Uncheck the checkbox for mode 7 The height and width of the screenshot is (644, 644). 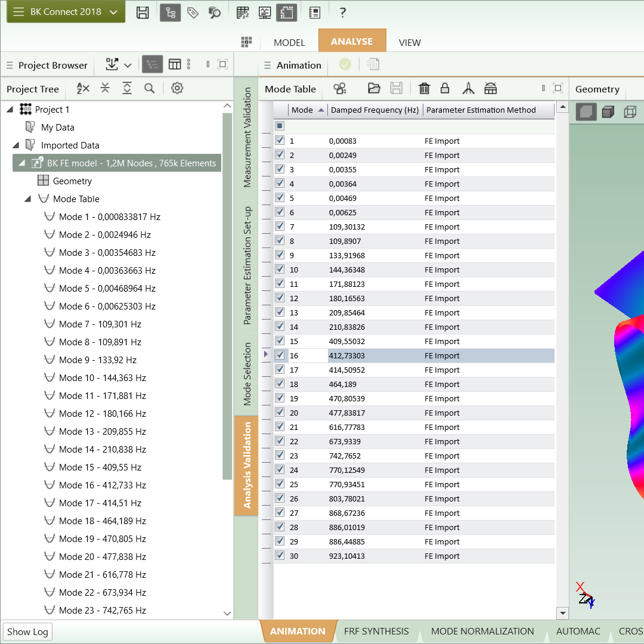pos(280,227)
